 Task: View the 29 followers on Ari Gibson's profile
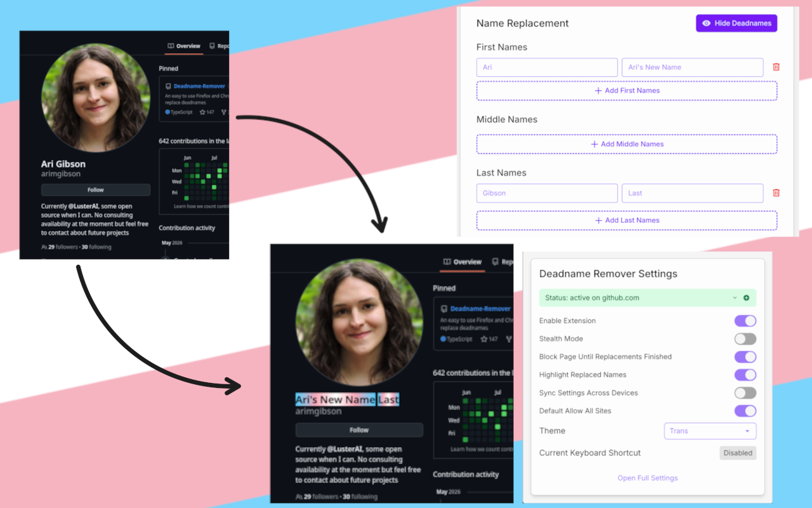pyautogui.click(x=60, y=247)
